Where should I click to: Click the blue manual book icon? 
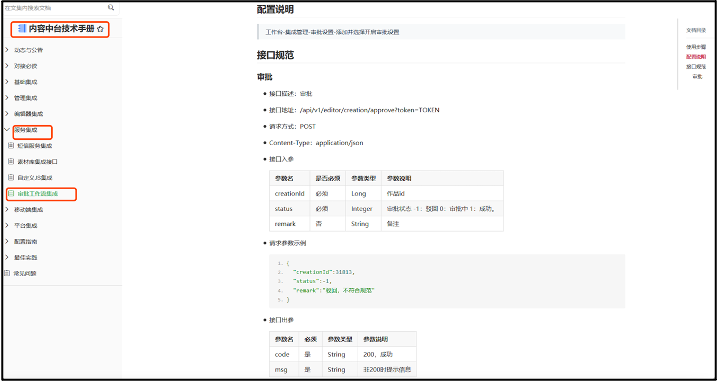pos(22,29)
